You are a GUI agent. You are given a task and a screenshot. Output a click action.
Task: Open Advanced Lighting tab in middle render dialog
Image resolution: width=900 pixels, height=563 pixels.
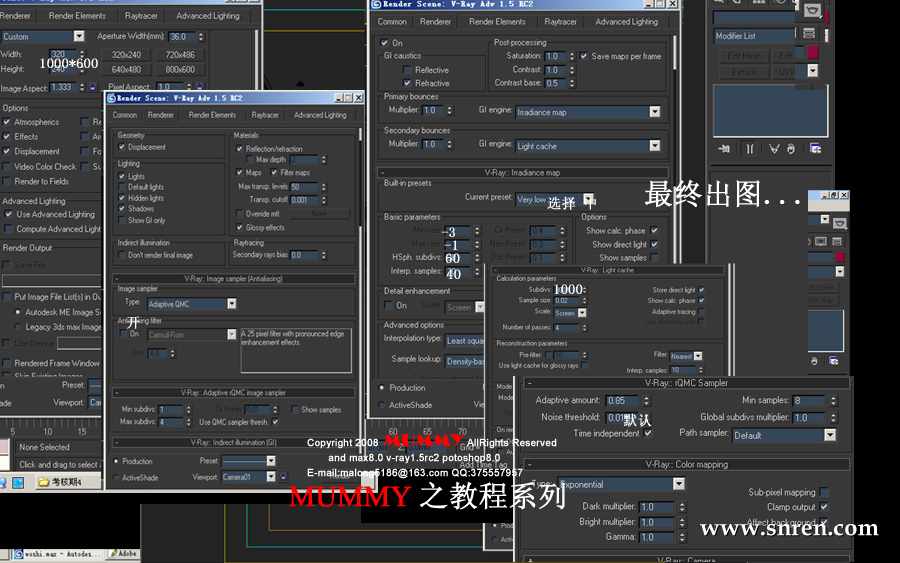[x=320, y=115]
